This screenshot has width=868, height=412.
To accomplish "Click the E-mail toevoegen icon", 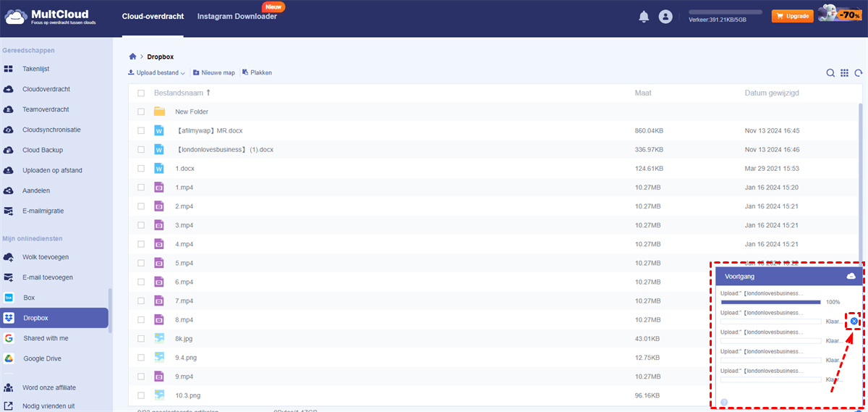I will click(9, 277).
